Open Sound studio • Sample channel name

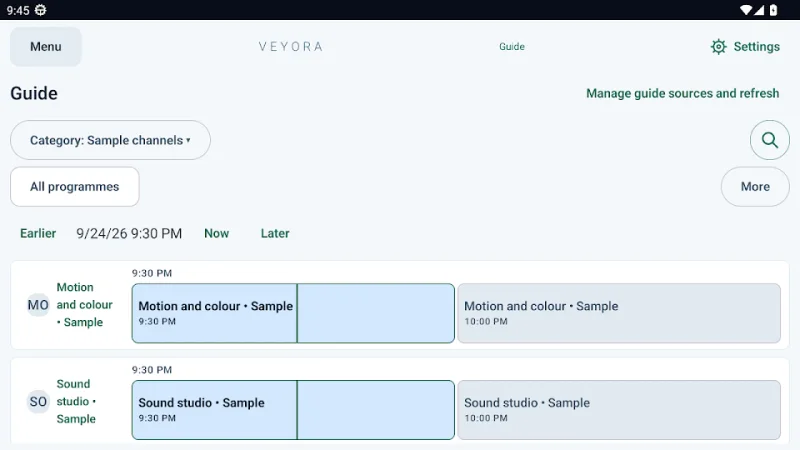click(x=76, y=401)
